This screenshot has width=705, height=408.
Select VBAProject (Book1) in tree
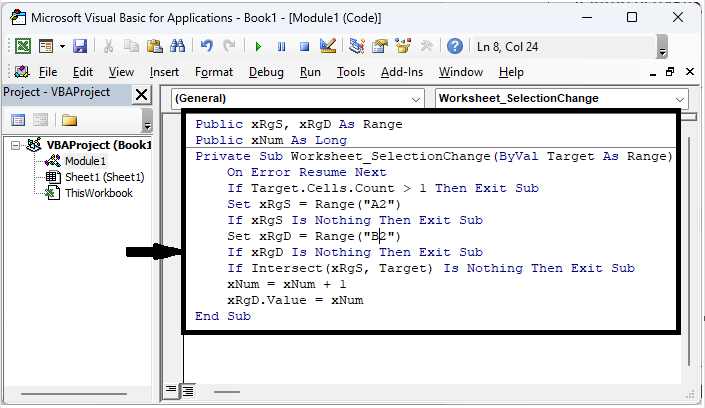tap(98, 145)
